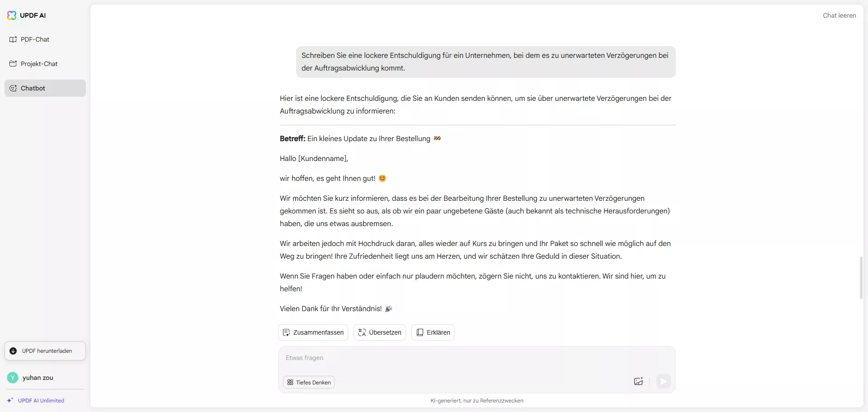This screenshot has height=412, width=868.
Task: Click Chat leeren to clear chat
Action: coord(839,15)
